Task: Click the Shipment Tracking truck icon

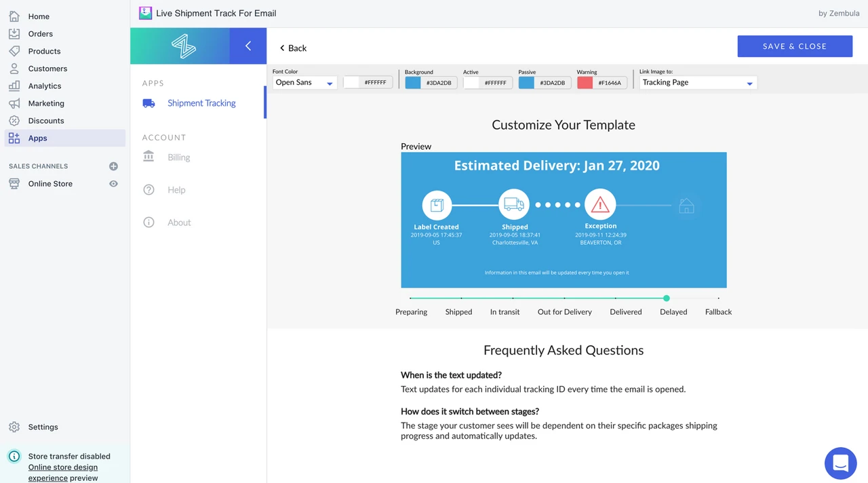Action: (x=149, y=103)
